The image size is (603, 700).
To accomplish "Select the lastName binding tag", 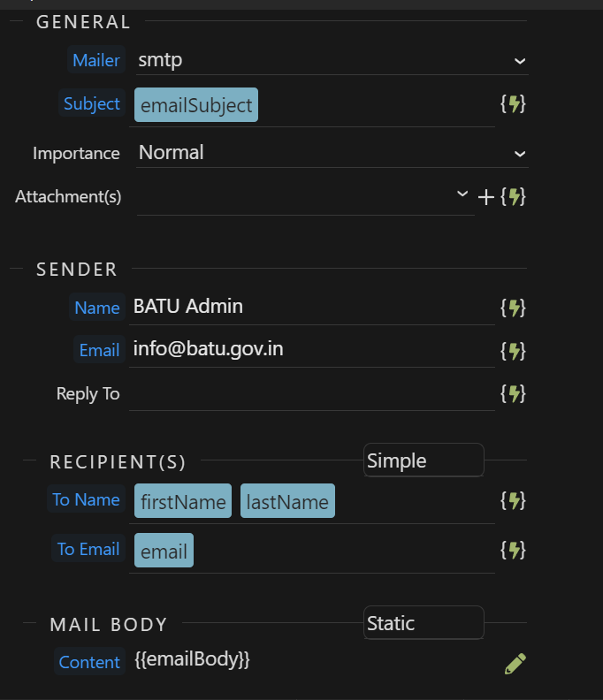I will pyautogui.click(x=287, y=501).
